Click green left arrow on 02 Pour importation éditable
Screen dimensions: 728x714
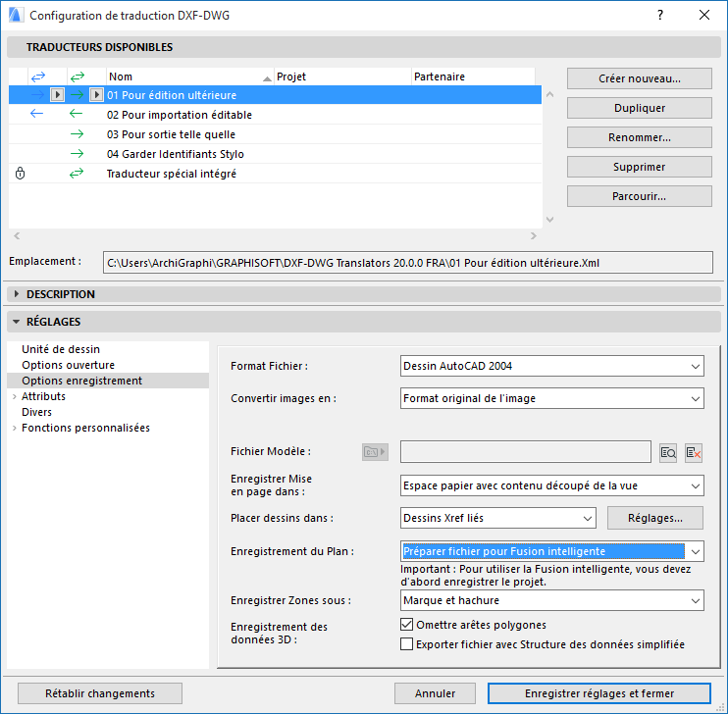pos(76,114)
